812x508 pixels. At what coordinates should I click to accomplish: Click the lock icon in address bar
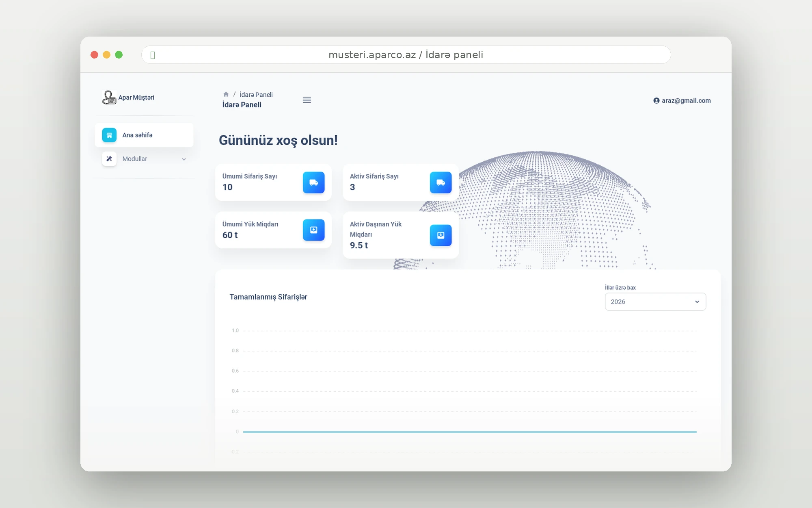(x=153, y=55)
